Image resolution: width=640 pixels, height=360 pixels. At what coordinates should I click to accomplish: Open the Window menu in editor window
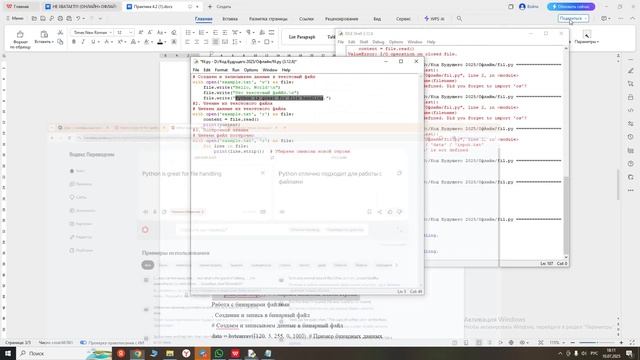(270, 70)
